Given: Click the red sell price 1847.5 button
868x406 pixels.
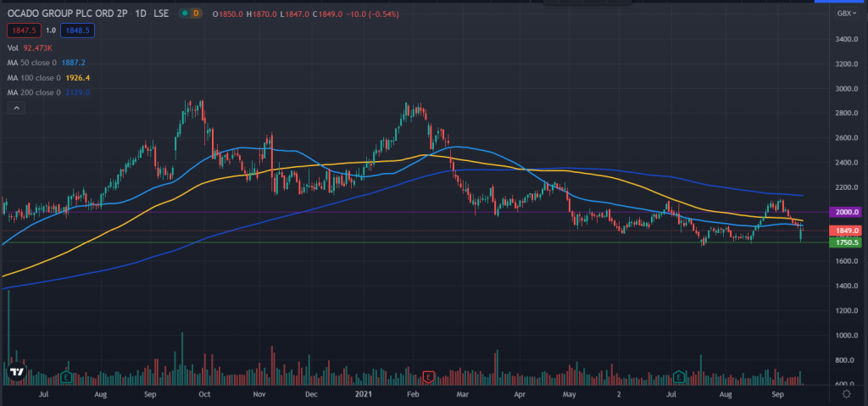Looking at the screenshot, I should coord(23,31).
